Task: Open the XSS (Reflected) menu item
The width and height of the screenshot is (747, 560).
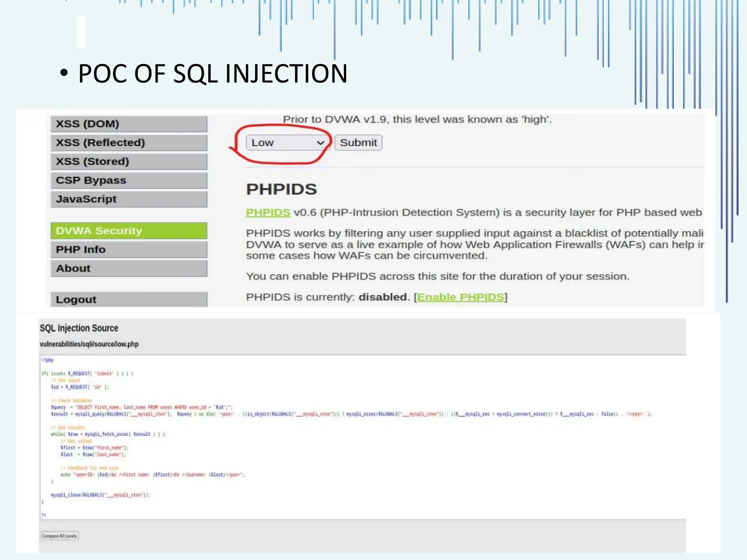Action: click(129, 143)
